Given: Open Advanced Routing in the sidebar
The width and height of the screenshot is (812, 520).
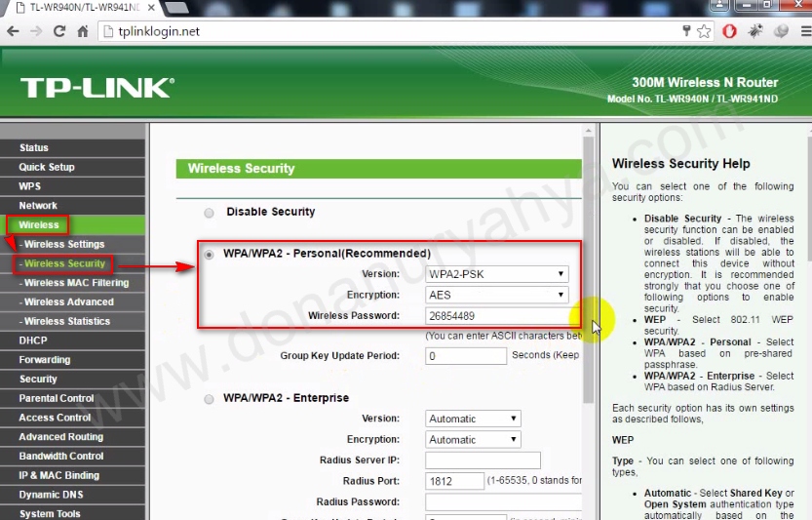Looking at the screenshot, I should coord(72,436).
